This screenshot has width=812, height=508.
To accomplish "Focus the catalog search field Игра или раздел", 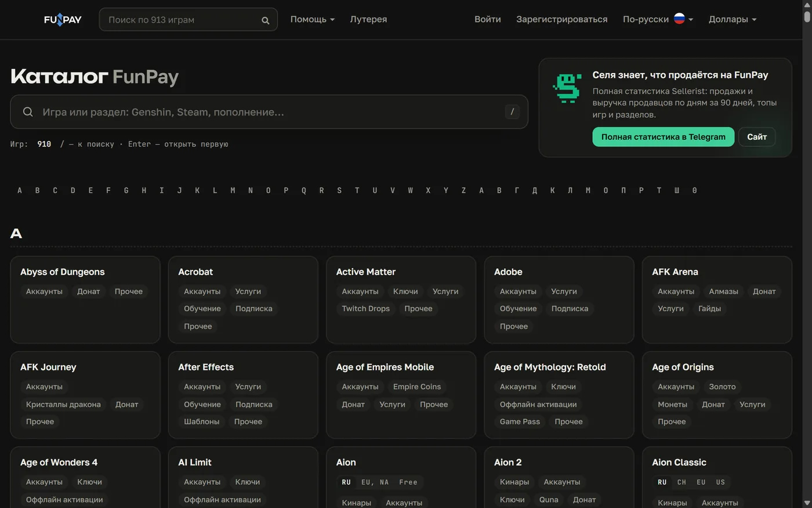I will pyautogui.click(x=269, y=111).
